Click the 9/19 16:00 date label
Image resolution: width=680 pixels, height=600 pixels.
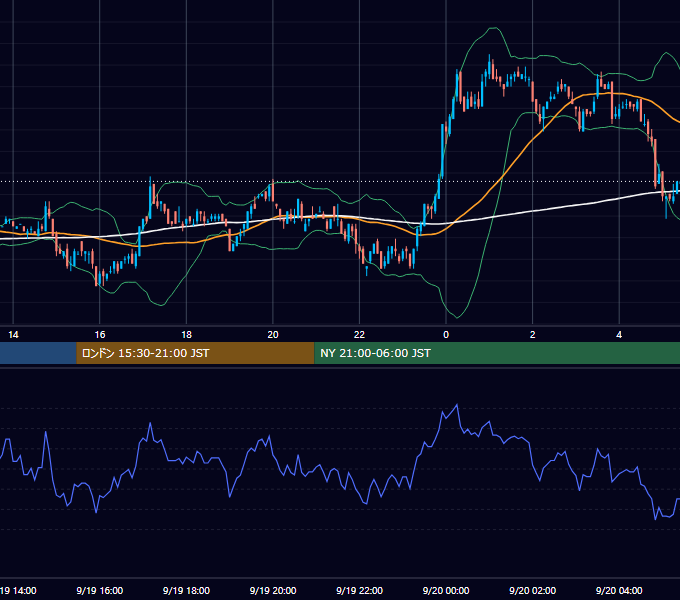click(x=100, y=590)
